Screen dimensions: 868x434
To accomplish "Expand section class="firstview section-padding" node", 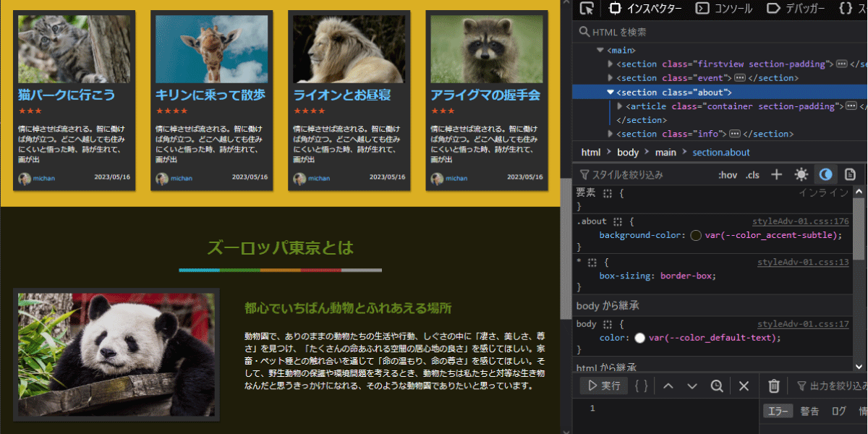I will point(610,64).
